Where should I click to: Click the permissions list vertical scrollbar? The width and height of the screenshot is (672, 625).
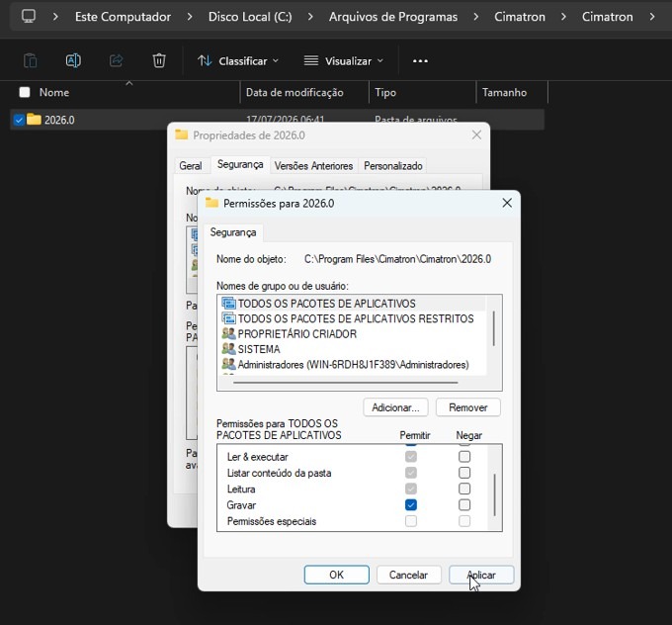click(494, 494)
